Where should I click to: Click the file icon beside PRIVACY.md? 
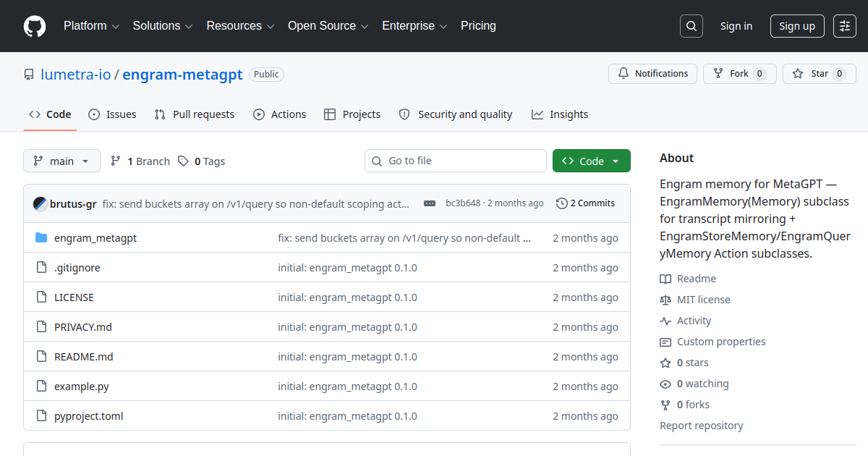[x=41, y=327]
